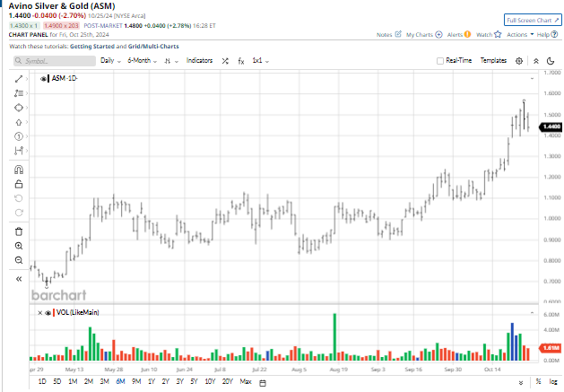Viewport: 564px width, 392px height.
Task: Click the Symbol search field
Action: 55,61
